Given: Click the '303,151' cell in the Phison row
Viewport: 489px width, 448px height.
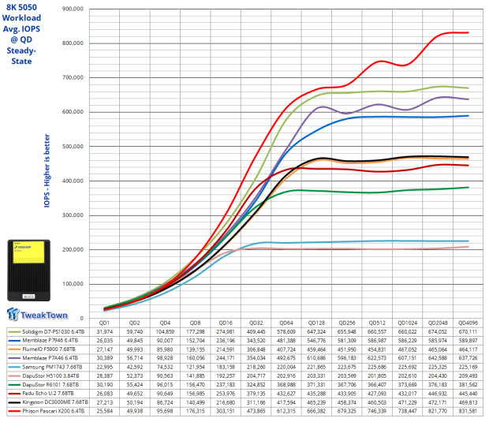Looking at the screenshot, I should click(226, 411).
